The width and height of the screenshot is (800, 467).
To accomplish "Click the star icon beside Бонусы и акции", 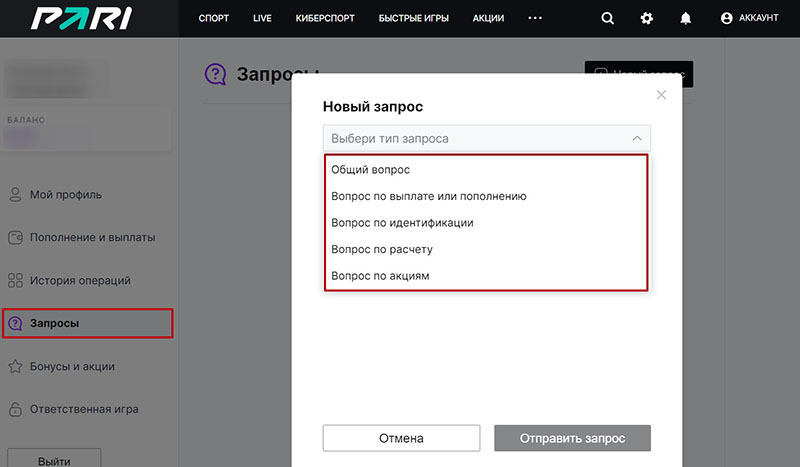I will pos(15,366).
